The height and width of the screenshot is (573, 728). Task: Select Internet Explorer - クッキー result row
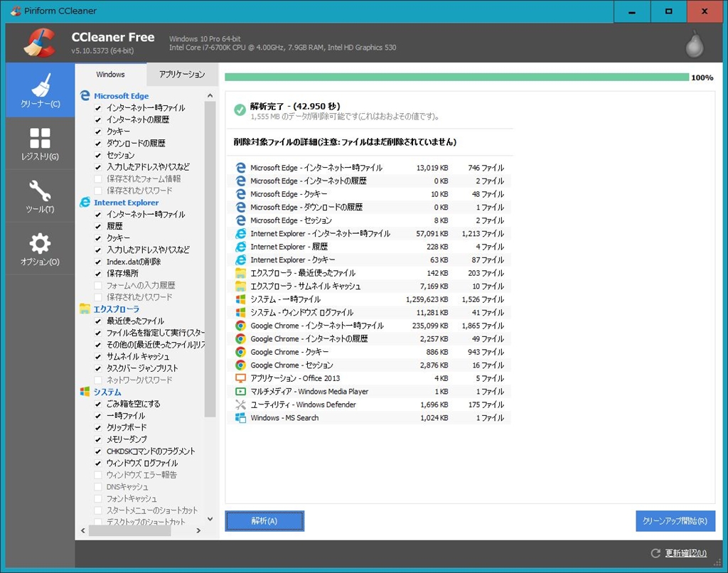click(370, 259)
